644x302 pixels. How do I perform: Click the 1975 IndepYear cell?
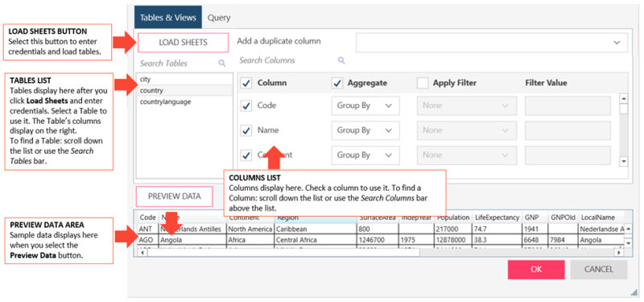click(x=416, y=239)
